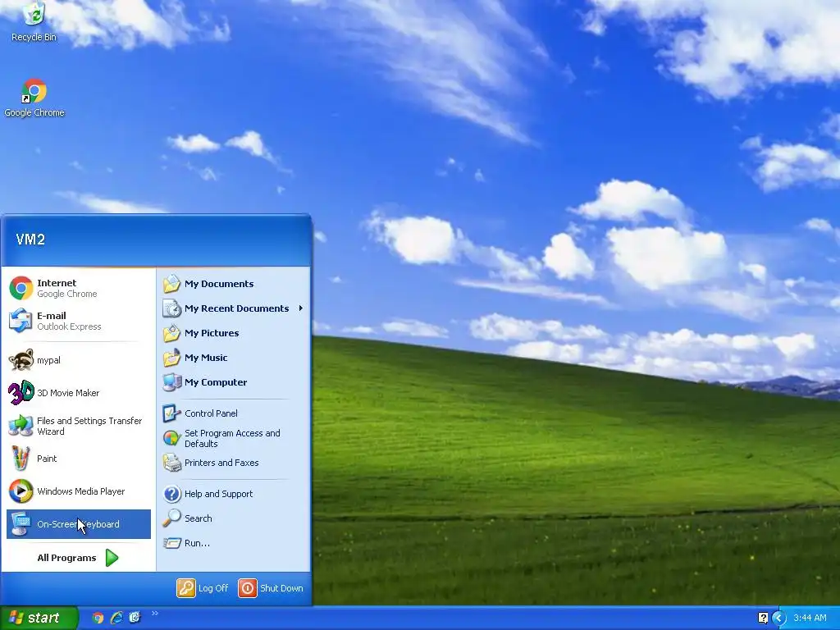Click the Log Off button
The image size is (840, 630).
[x=203, y=588]
